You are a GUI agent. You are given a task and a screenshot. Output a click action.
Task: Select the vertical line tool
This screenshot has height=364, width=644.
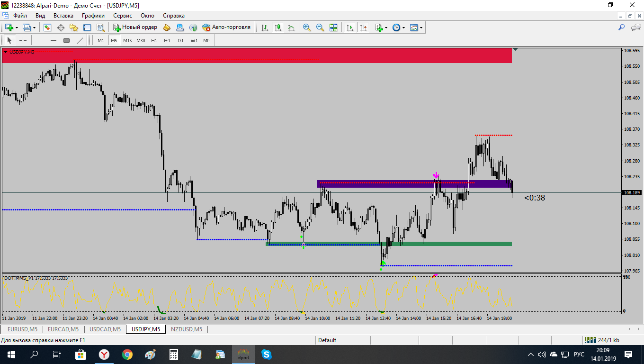point(40,40)
